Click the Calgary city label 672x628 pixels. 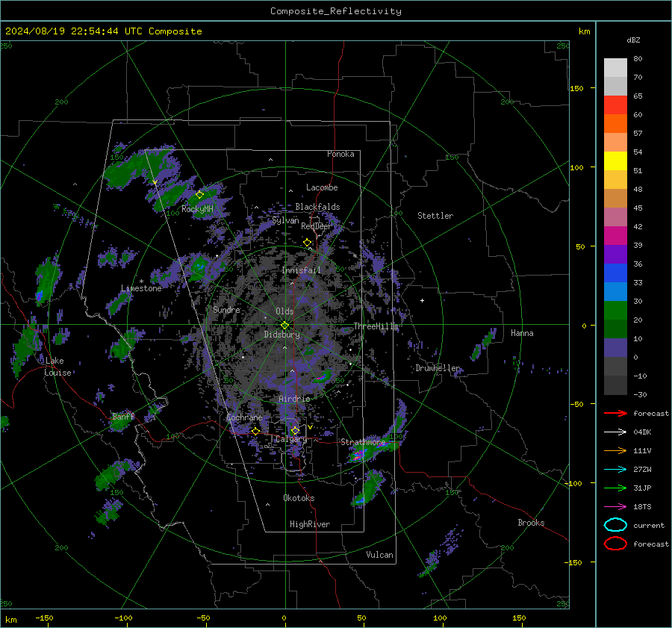tap(291, 439)
